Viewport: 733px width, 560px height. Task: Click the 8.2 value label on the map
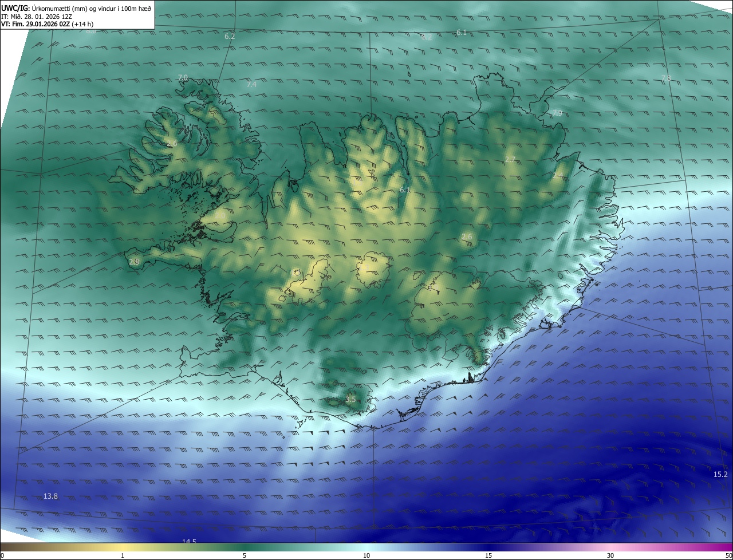(x=427, y=37)
